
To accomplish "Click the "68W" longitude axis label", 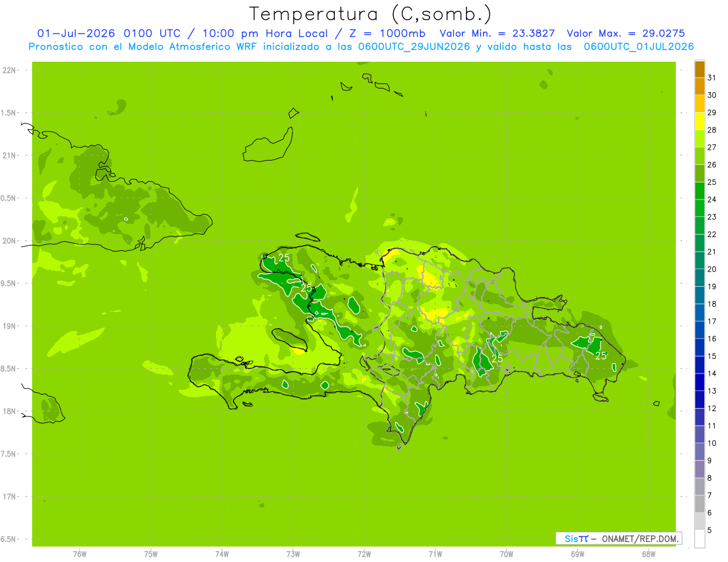I will tap(649, 554).
